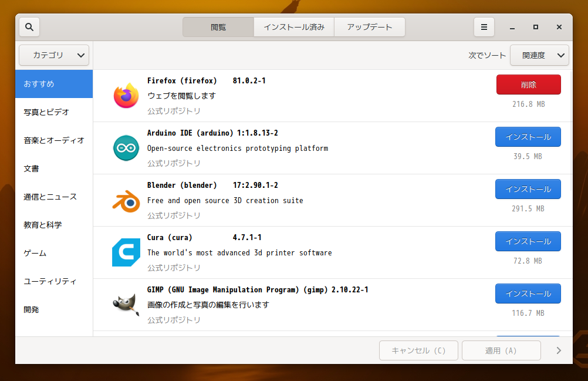Open the カテゴリ dropdown
This screenshot has width=588, height=381.
pyautogui.click(x=54, y=55)
